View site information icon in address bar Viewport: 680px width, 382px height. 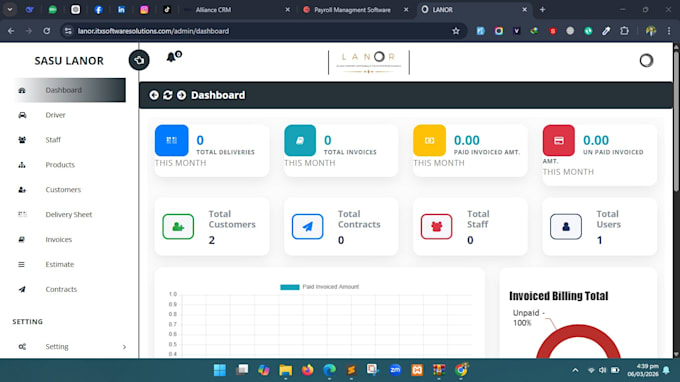(68, 31)
